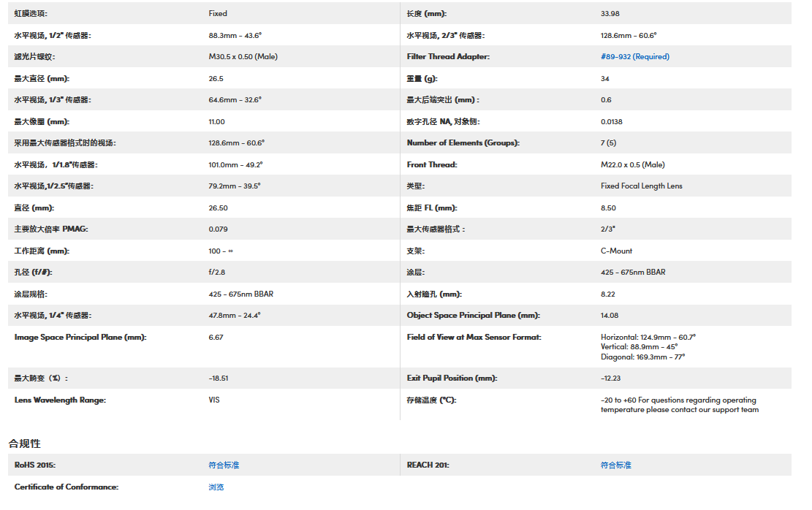Select the Filter Thread Adapter label
The image size is (812, 510).
(x=448, y=57)
